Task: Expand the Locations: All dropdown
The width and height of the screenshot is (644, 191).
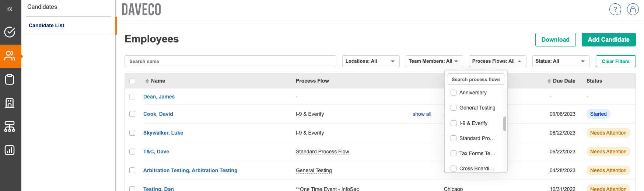Action: click(x=370, y=61)
